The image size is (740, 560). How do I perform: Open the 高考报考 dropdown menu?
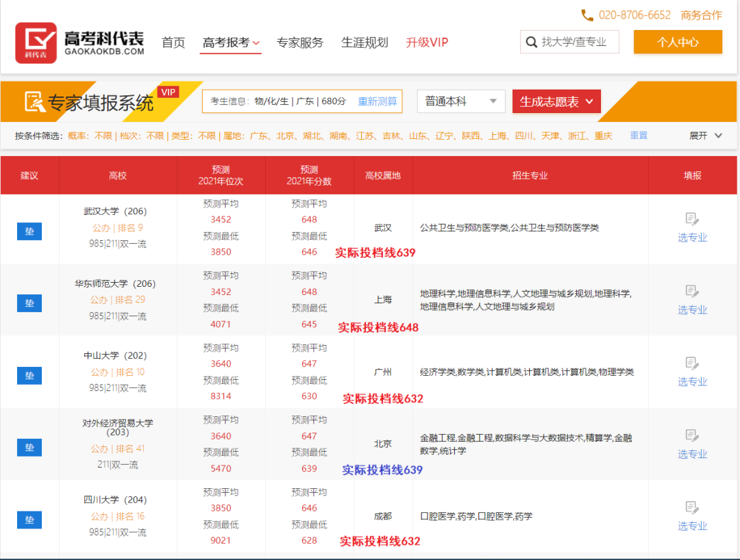click(231, 42)
